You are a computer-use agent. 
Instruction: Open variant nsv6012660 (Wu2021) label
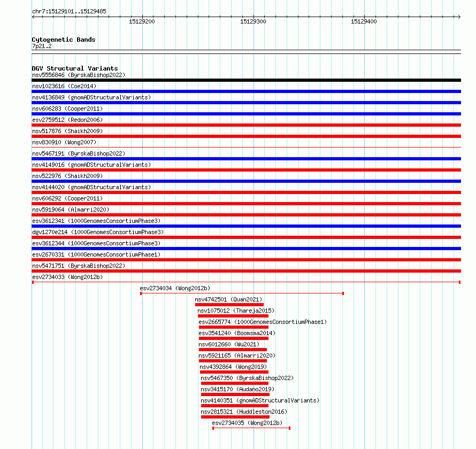pos(229,344)
